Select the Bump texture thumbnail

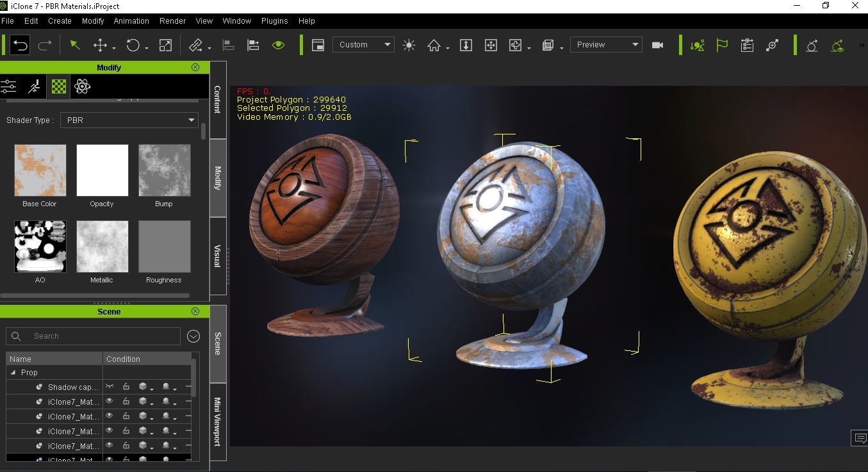(x=164, y=170)
